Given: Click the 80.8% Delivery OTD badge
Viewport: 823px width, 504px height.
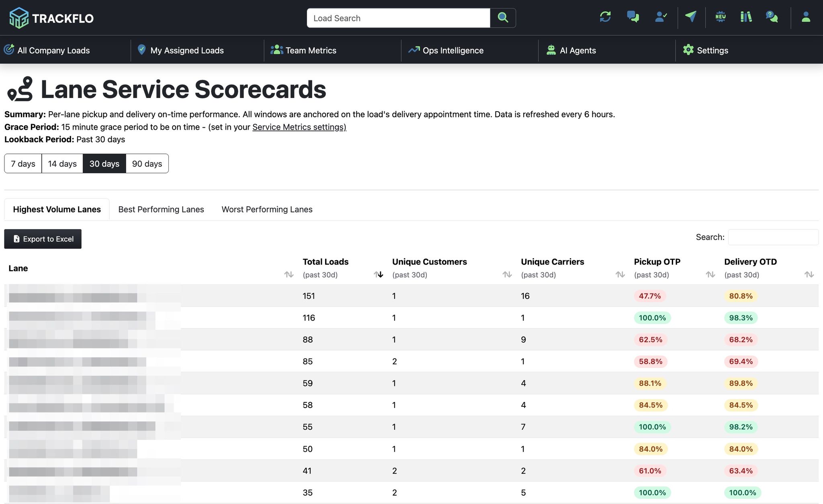Looking at the screenshot, I should [741, 296].
